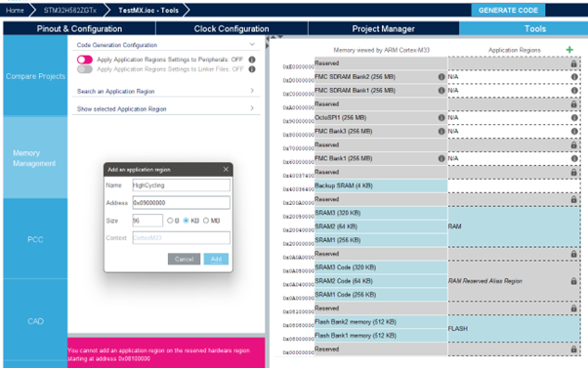Expand Search an Application Region section
This screenshot has height=368, width=588.
(x=252, y=91)
